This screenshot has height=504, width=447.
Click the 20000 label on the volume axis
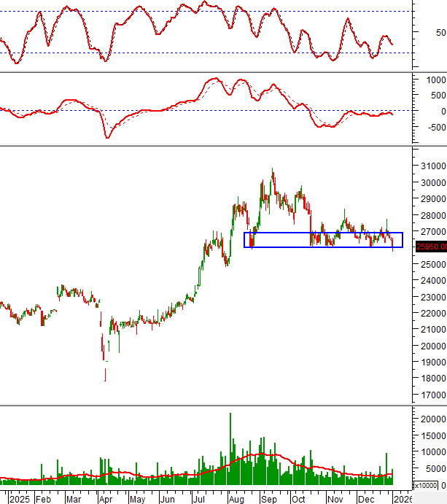430,419
